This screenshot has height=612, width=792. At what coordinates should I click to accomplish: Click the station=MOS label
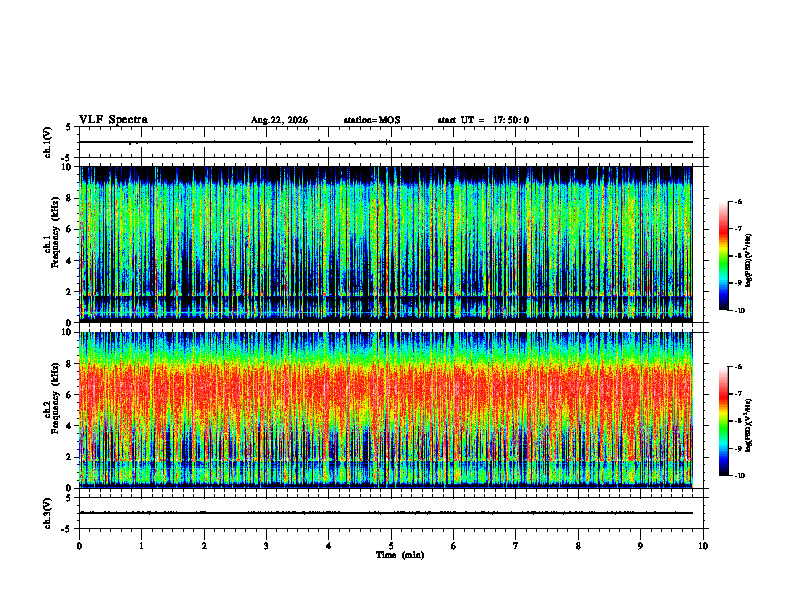point(372,120)
